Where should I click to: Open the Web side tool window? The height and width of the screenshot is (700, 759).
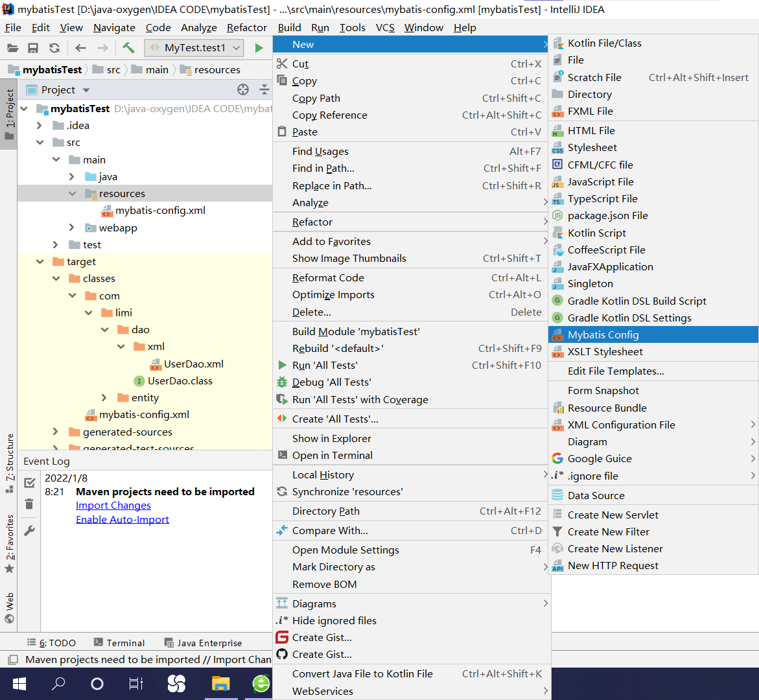9,607
